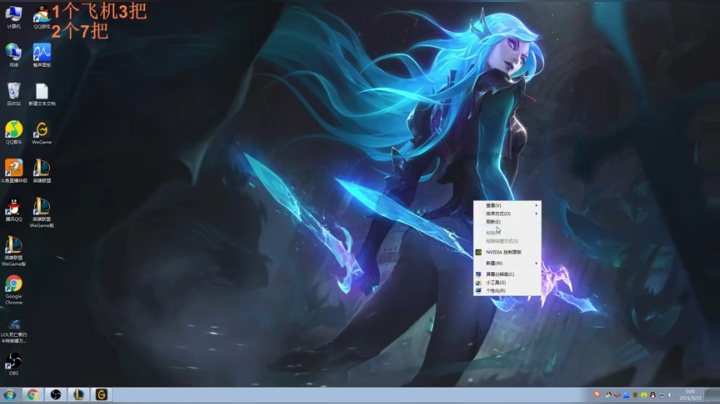Select the WeGame desktop shortcut
Image resolution: width=720 pixels, height=404 pixels.
click(x=42, y=133)
